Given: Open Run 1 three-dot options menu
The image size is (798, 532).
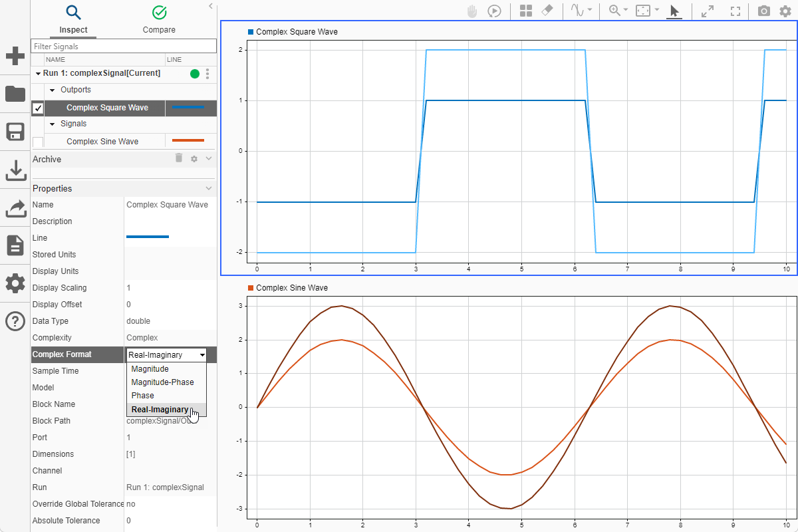Looking at the screenshot, I should [x=207, y=74].
